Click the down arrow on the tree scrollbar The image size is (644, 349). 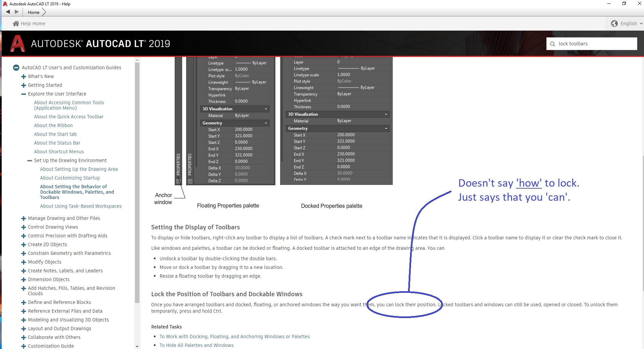click(x=137, y=346)
